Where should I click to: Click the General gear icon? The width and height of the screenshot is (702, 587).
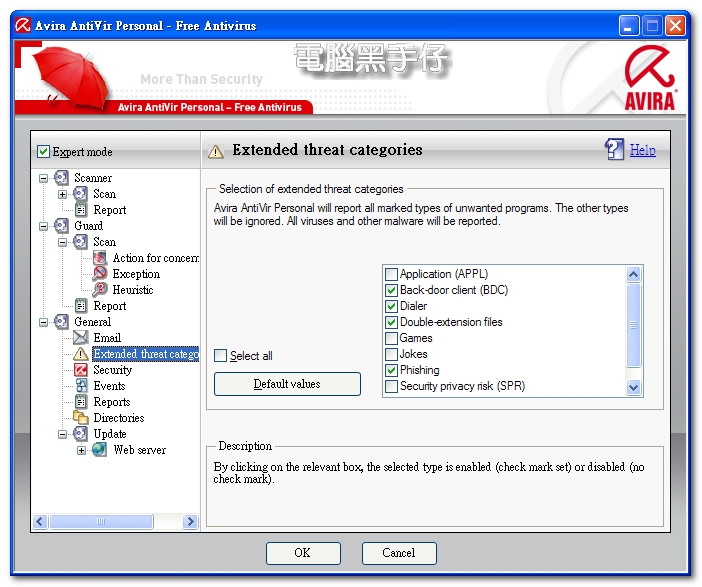[x=61, y=321]
